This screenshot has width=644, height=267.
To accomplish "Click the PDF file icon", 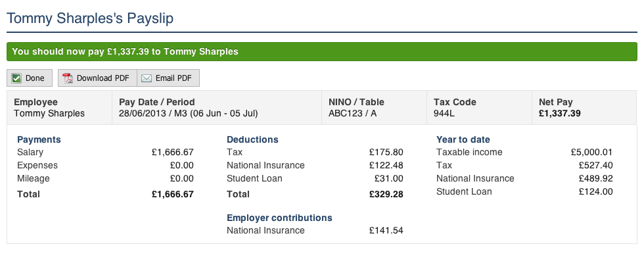I will coord(67,78).
